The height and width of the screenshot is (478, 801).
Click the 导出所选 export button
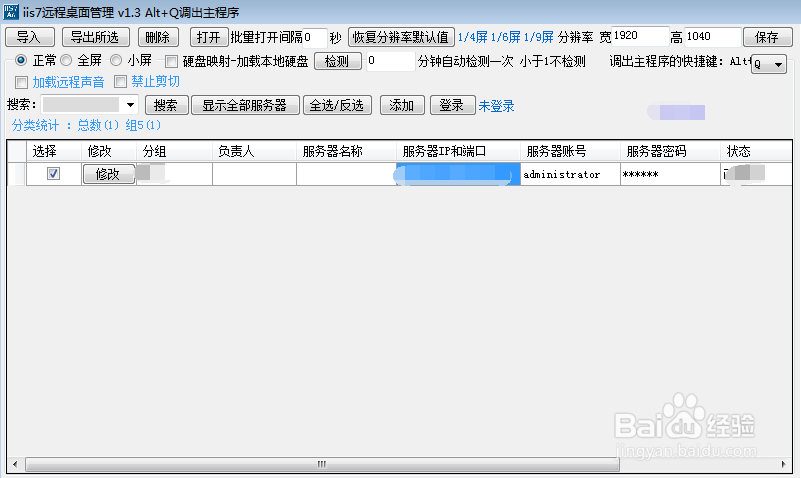96,37
